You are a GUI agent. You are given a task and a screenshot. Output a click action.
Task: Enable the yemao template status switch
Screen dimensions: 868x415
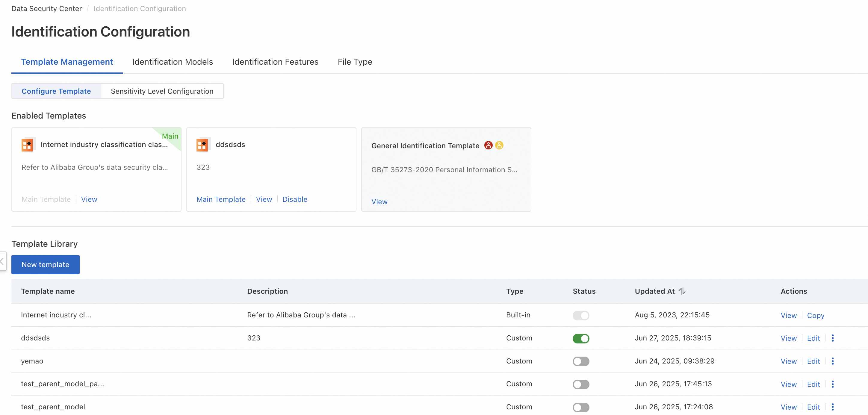580,361
